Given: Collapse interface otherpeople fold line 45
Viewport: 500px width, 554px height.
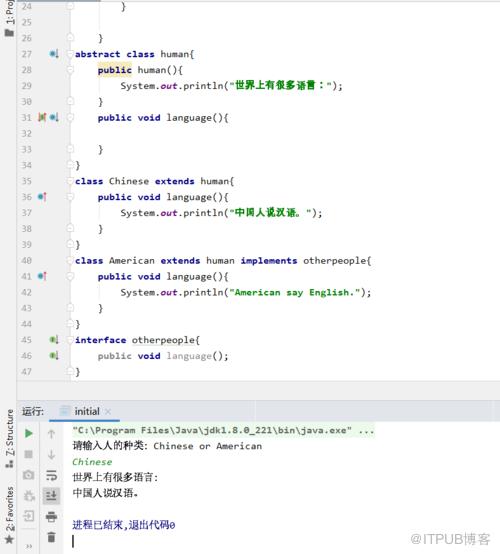Looking at the screenshot, I should click(70, 340).
